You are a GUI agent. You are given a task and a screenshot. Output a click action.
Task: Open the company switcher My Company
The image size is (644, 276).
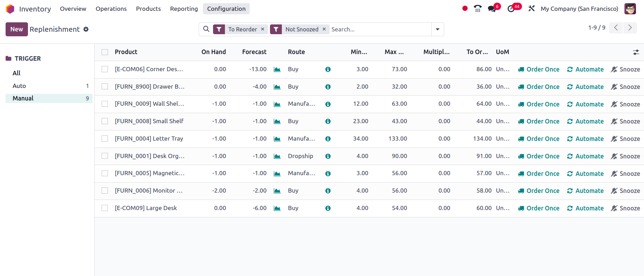[x=579, y=9]
